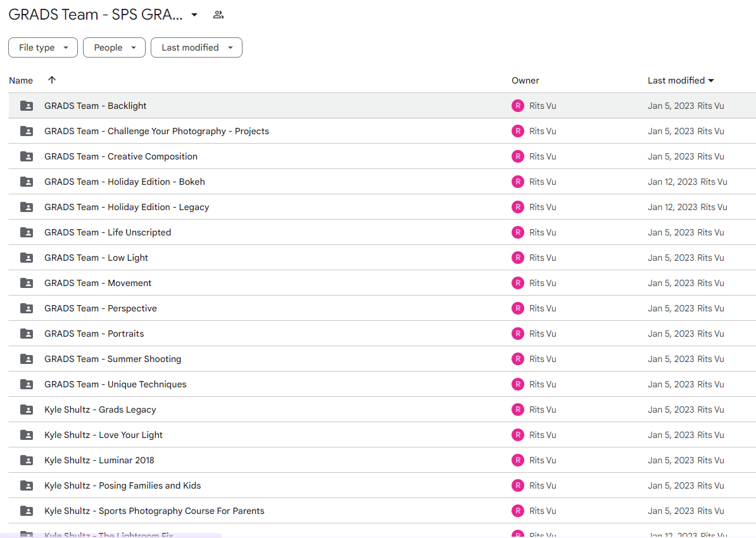The width and height of the screenshot is (756, 538).
Task: Click owner name Rits Vu in Perspective row
Action: pos(543,308)
